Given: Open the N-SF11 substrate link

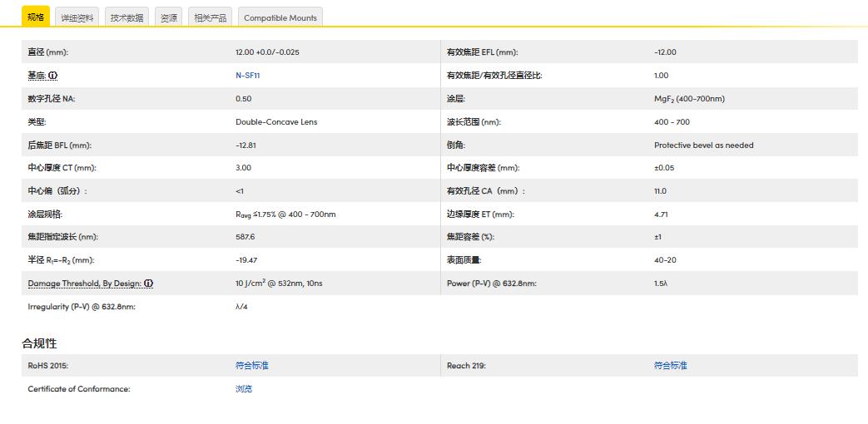Looking at the screenshot, I should [x=248, y=76].
